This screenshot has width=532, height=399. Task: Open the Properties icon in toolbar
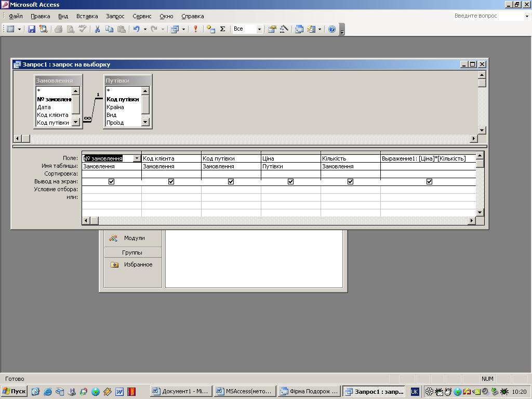coord(272,29)
